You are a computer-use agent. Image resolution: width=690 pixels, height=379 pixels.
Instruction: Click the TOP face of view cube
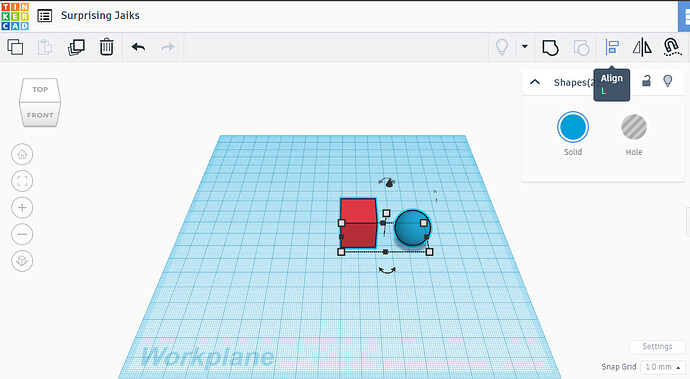pos(40,90)
